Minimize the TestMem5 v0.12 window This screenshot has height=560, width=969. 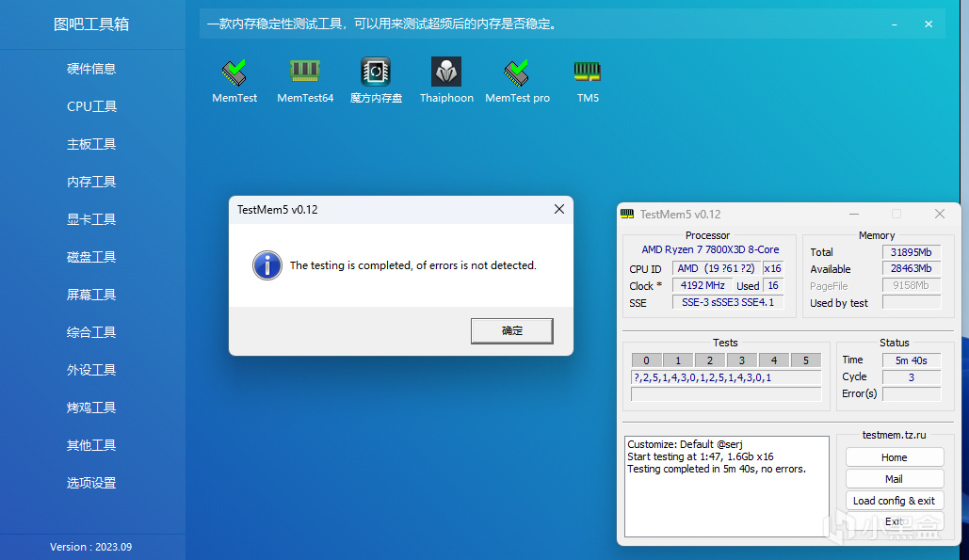[854, 215]
